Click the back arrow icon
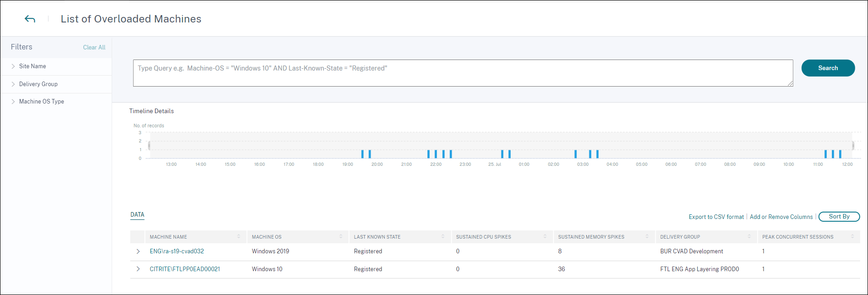The height and width of the screenshot is (295, 868). pyautogui.click(x=30, y=19)
